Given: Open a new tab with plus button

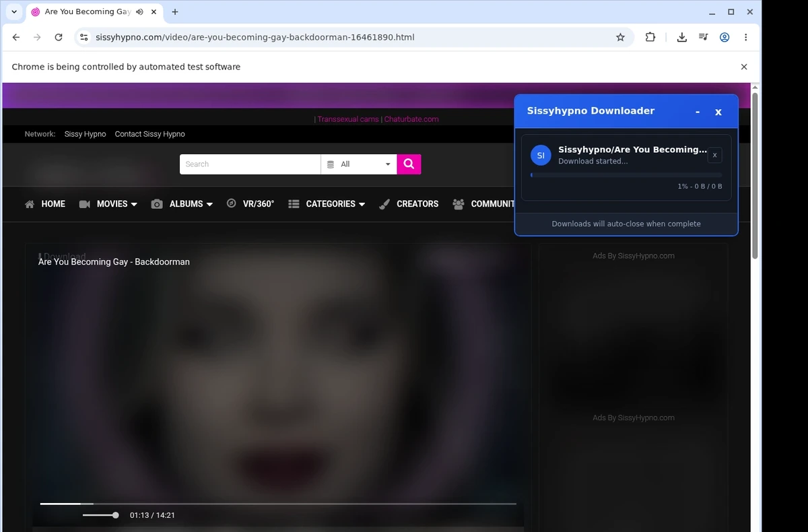Looking at the screenshot, I should 175,12.
